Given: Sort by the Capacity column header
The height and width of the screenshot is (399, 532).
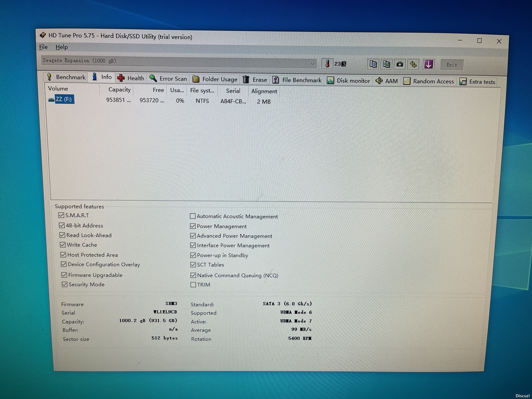Looking at the screenshot, I should [x=119, y=89].
